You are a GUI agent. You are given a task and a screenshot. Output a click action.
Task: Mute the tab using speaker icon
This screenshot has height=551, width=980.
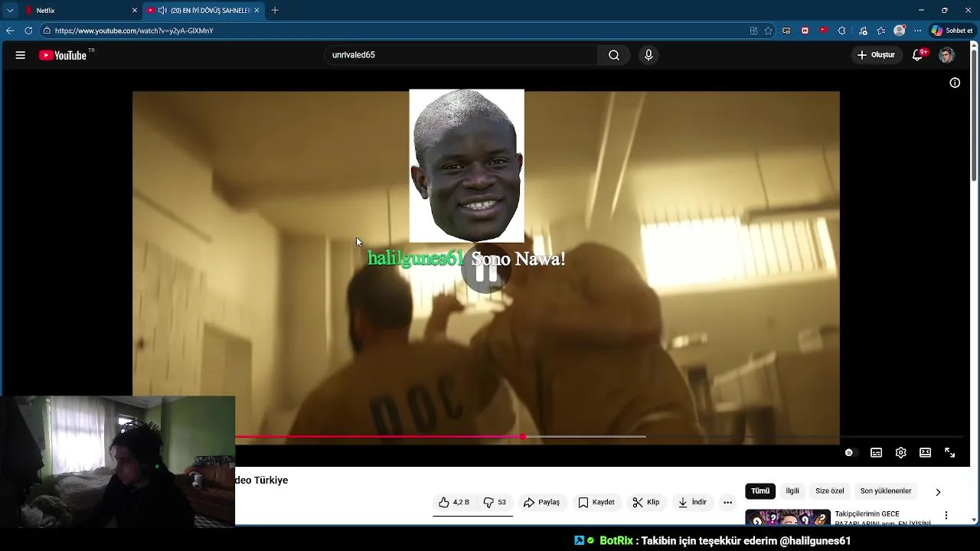[162, 10]
